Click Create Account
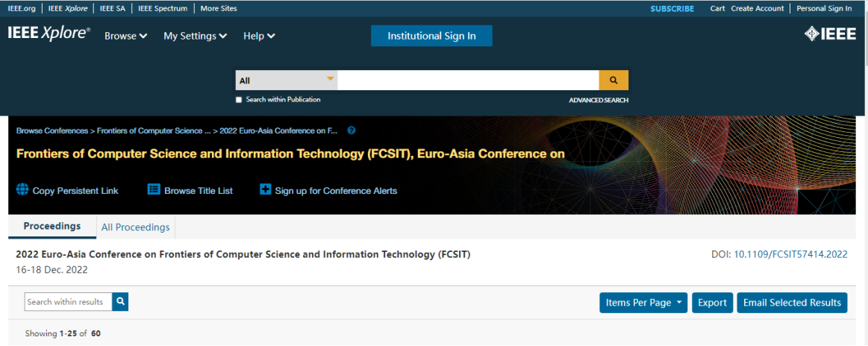Viewport: 868px width, 346px height. (x=758, y=8)
